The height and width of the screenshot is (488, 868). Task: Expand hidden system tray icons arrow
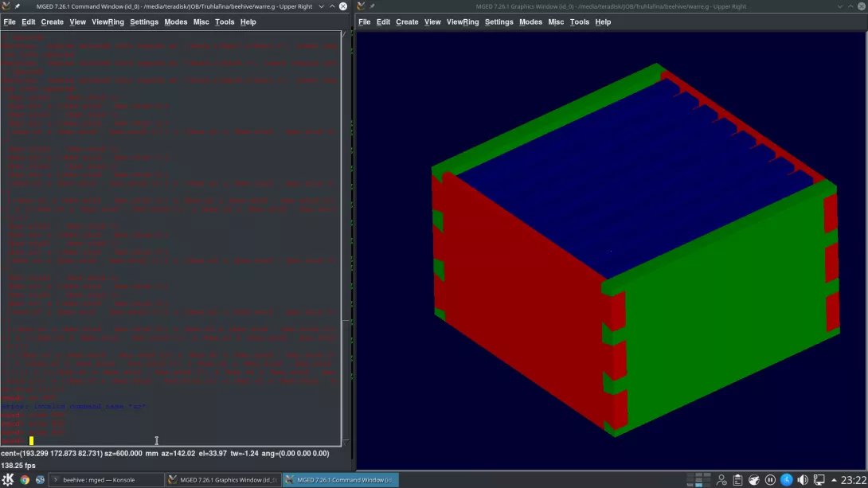834,480
